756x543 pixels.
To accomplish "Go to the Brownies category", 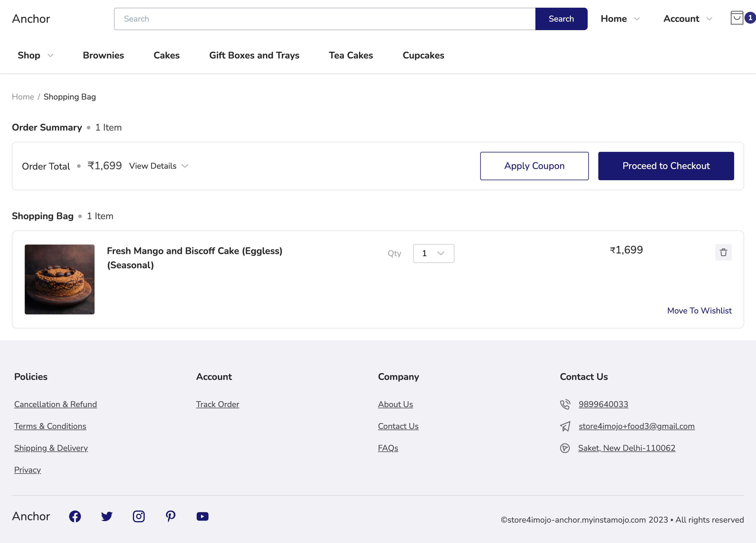I will (103, 55).
